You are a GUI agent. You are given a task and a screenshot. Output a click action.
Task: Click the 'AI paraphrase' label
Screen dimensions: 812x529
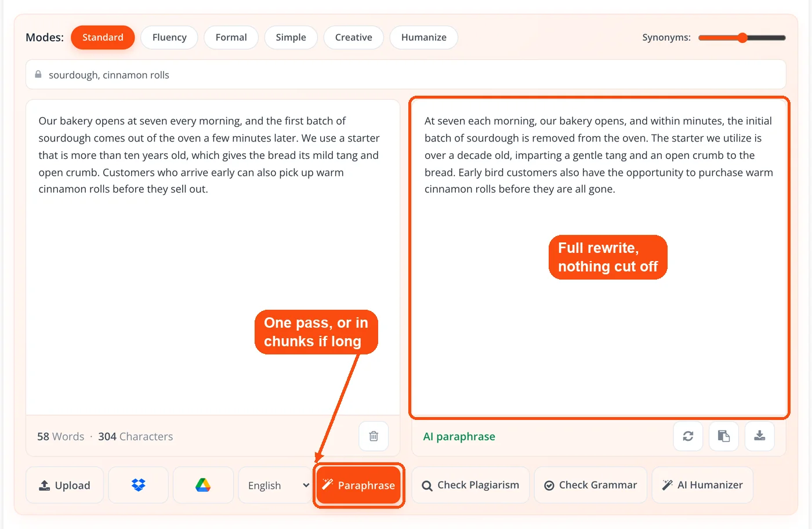459,436
